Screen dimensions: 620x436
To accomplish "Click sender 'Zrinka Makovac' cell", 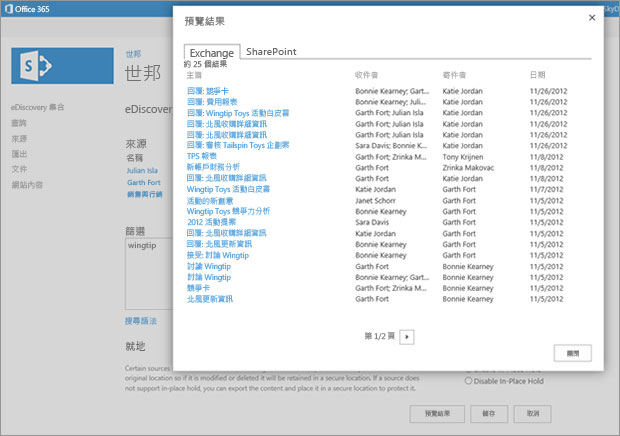I will [468, 168].
